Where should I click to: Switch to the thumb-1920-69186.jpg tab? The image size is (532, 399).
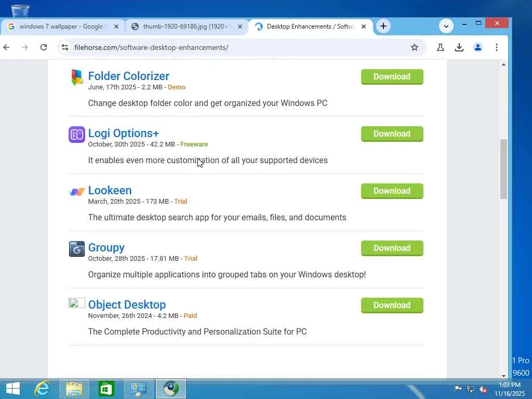click(187, 26)
